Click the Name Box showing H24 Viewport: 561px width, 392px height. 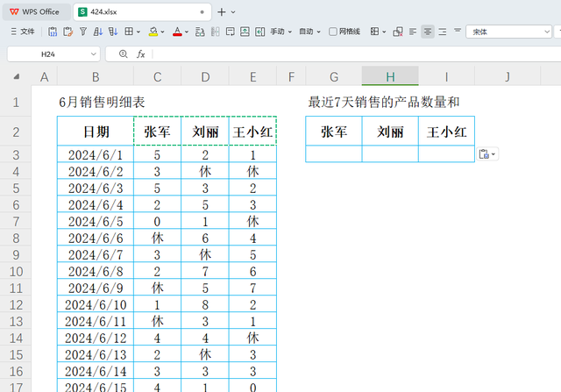[48, 54]
